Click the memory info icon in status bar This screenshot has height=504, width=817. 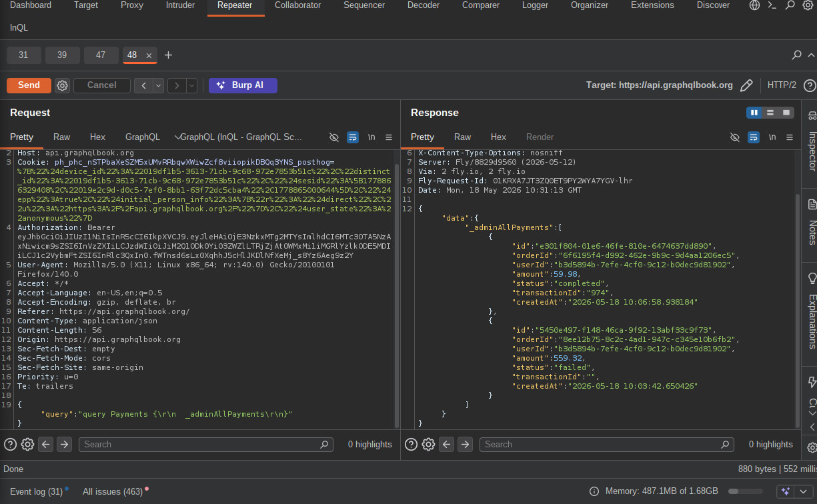tap(594, 491)
